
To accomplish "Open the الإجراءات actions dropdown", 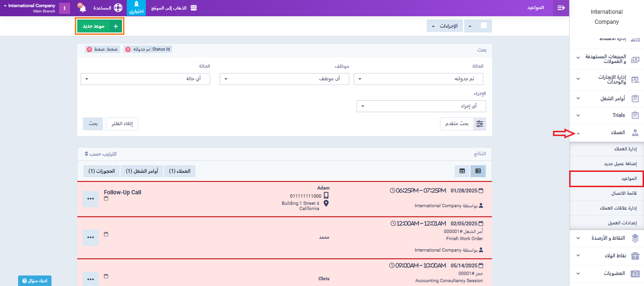I will (x=444, y=26).
